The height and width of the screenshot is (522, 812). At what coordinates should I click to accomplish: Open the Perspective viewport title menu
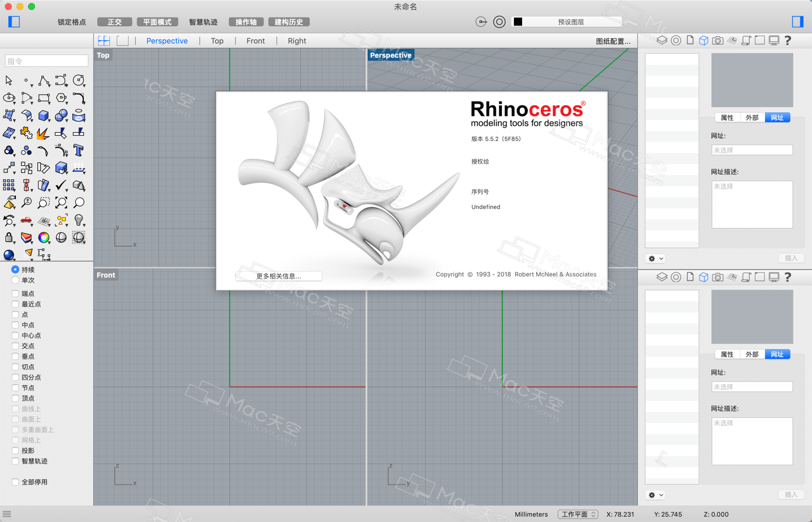[391, 55]
